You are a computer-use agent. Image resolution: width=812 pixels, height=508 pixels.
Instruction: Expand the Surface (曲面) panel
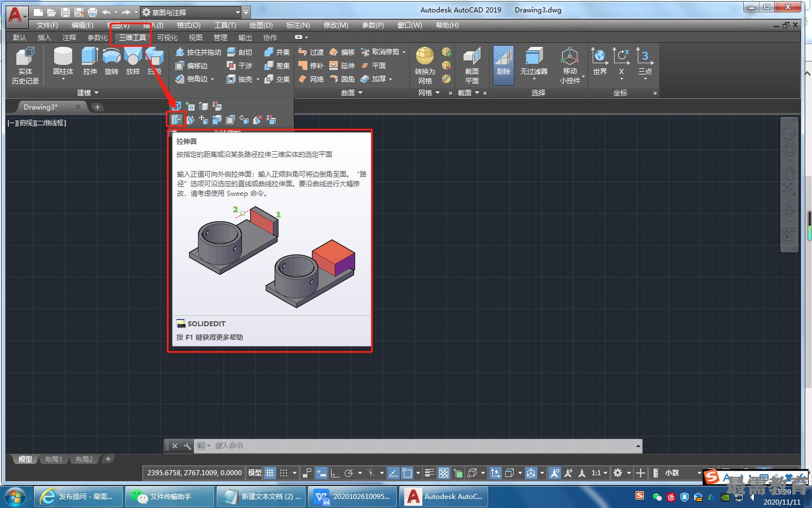click(352, 93)
